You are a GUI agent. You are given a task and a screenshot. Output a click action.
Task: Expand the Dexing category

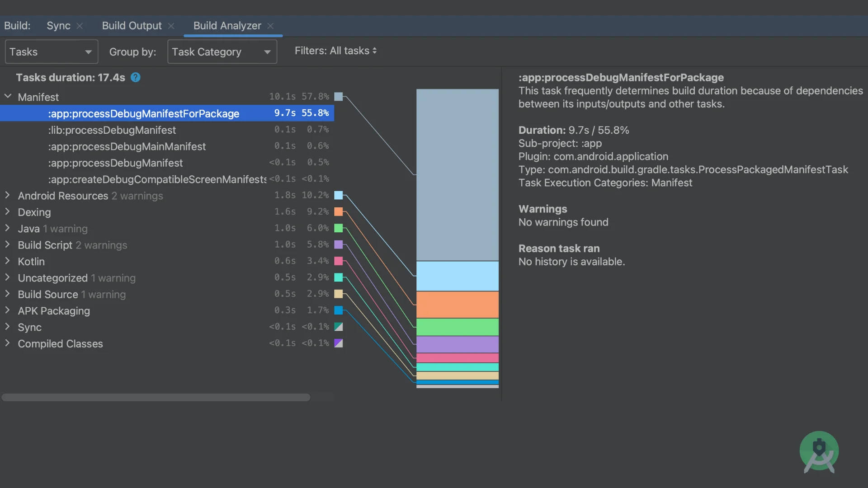coord(8,211)
